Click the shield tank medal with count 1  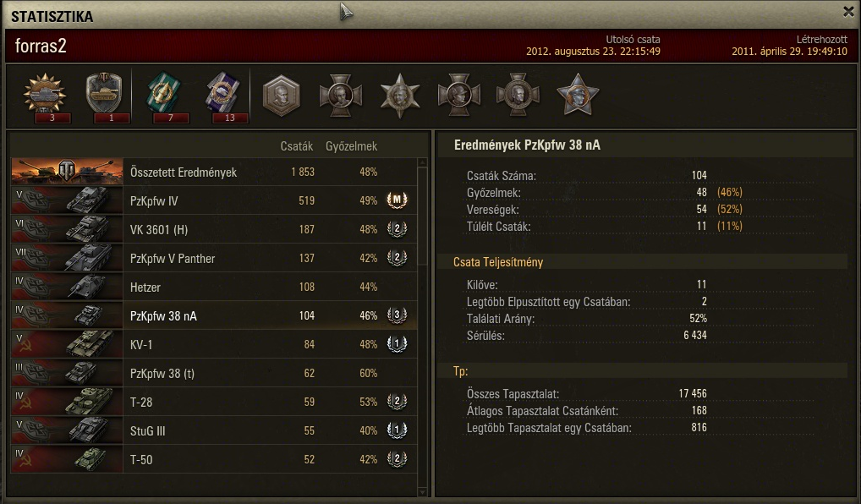point(104,96)
